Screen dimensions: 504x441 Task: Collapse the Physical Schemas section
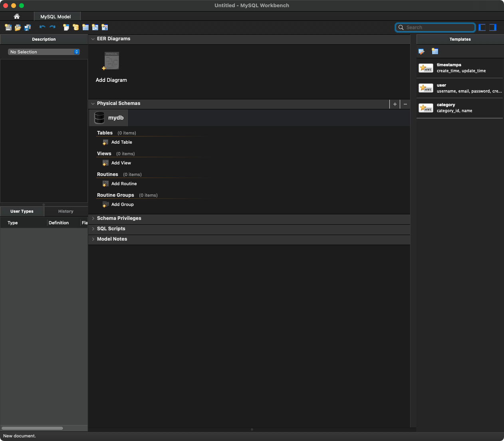click(93, 104)
